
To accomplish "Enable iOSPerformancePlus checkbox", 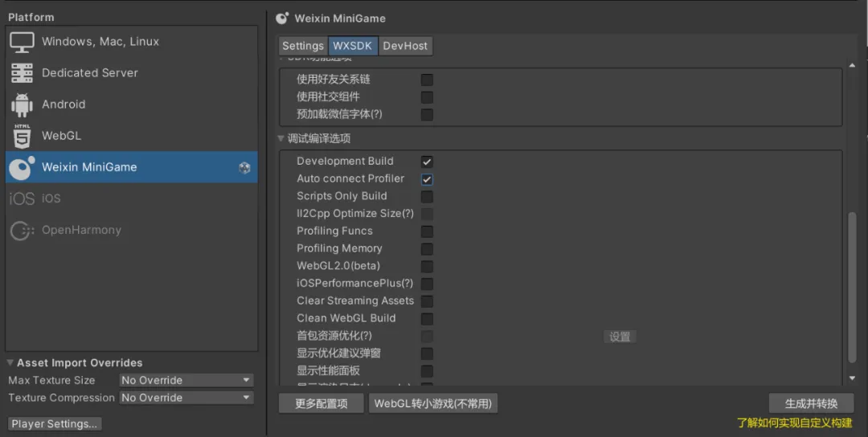I will (427, 284).
